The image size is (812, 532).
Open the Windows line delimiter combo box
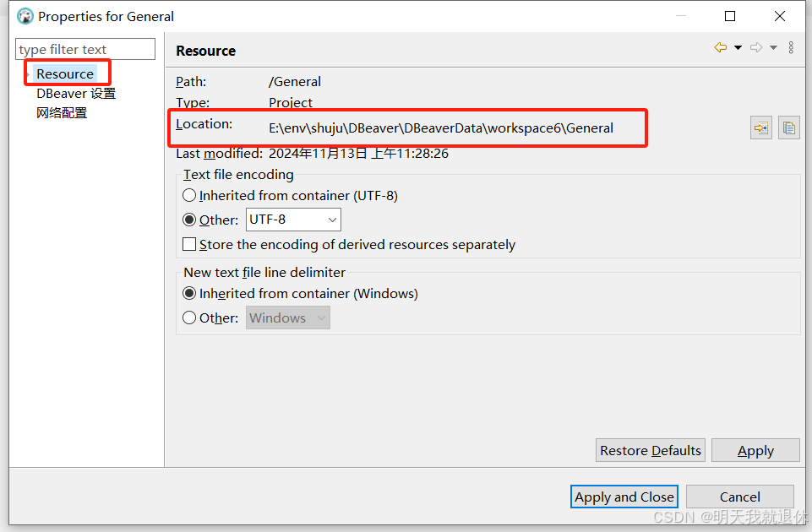[288, 318]
